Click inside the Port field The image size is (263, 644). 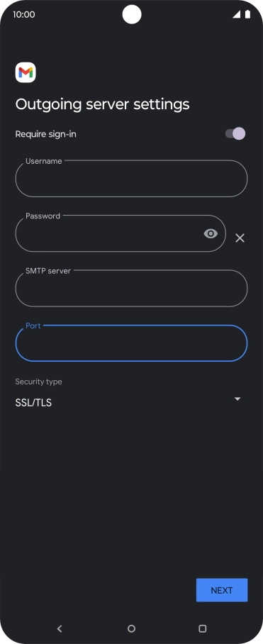point(131,343)
